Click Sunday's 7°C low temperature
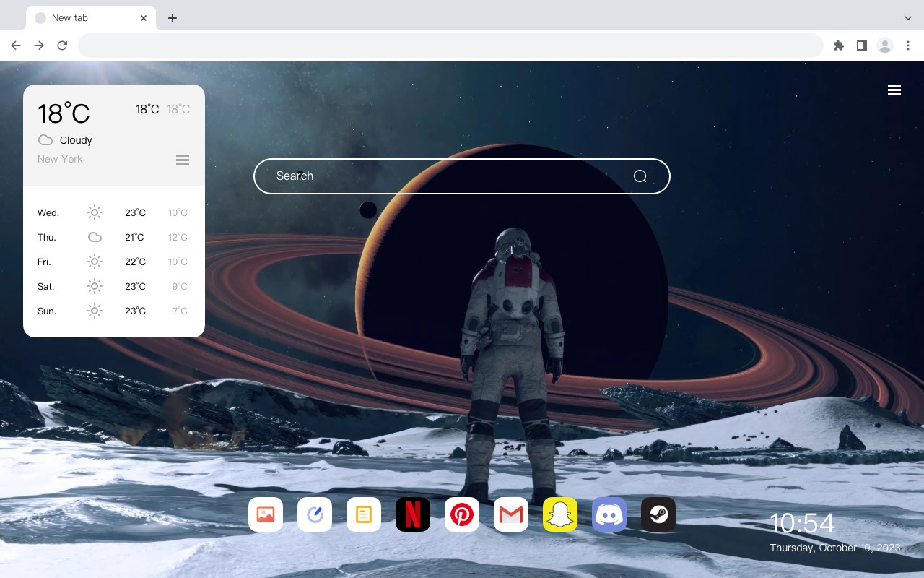The image size is (924, 578). click(x=180, y=311)
